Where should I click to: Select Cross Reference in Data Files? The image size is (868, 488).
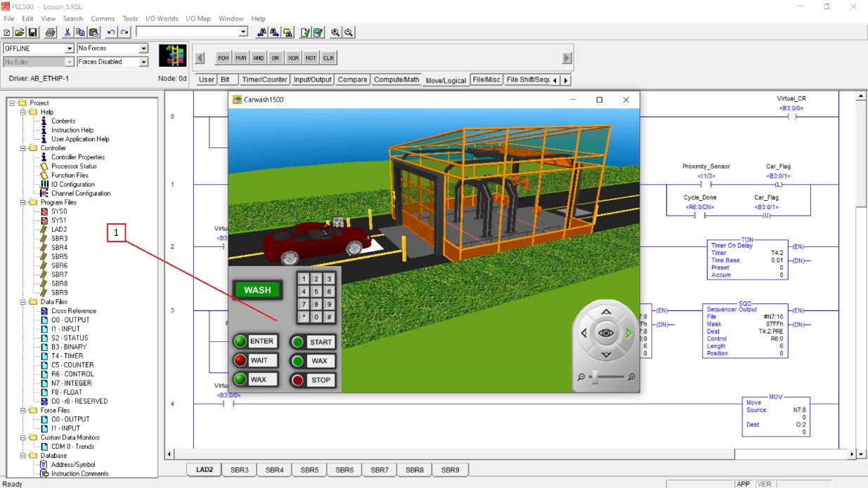74,311
